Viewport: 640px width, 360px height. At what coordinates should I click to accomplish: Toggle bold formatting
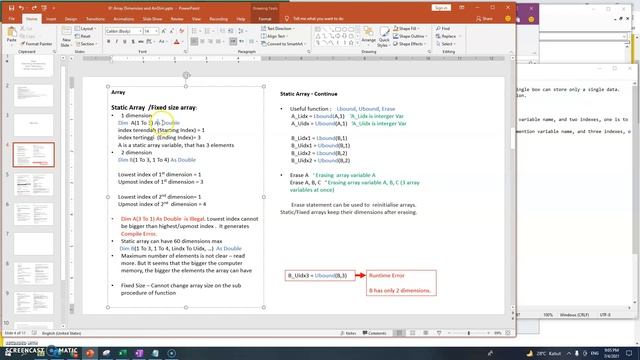(x=109, y=42)
